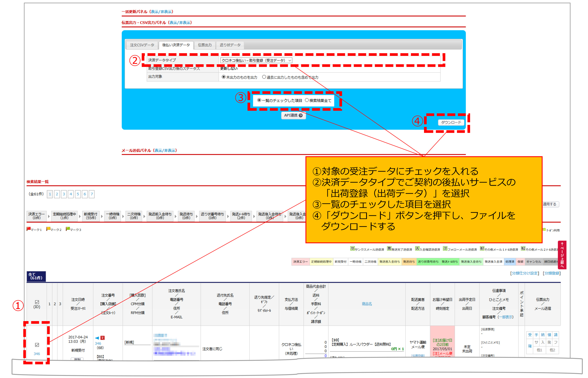Click the 受 slip output icon
The image size is (588, 378).
530,335
